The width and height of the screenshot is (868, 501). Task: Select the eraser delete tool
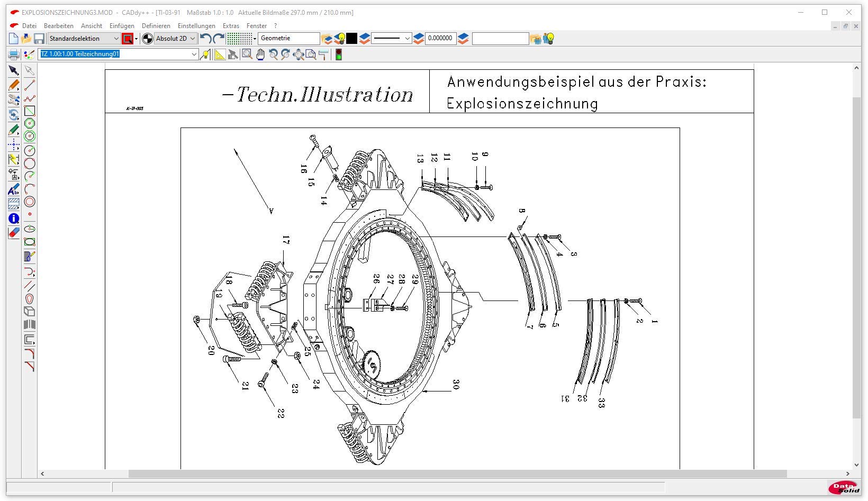(x=14, y=233)
